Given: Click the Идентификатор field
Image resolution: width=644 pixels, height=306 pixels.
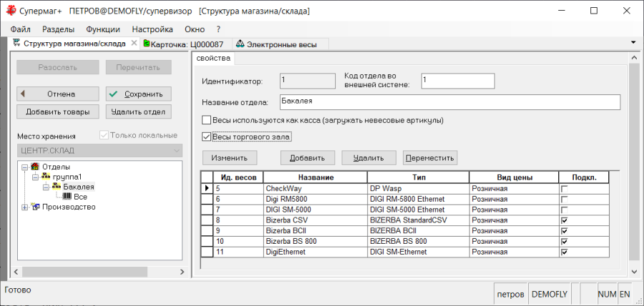Looking at the screenshot, I should click(307, 81).
